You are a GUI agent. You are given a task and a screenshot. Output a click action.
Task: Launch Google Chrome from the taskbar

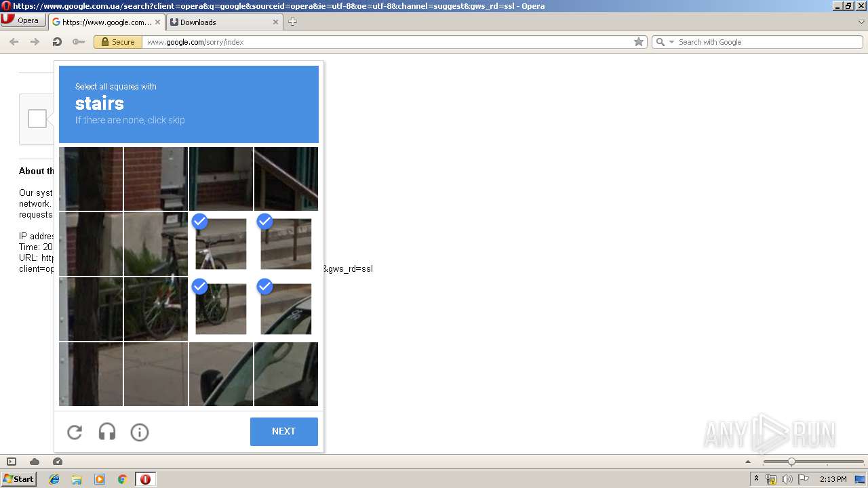pos(123,479)
